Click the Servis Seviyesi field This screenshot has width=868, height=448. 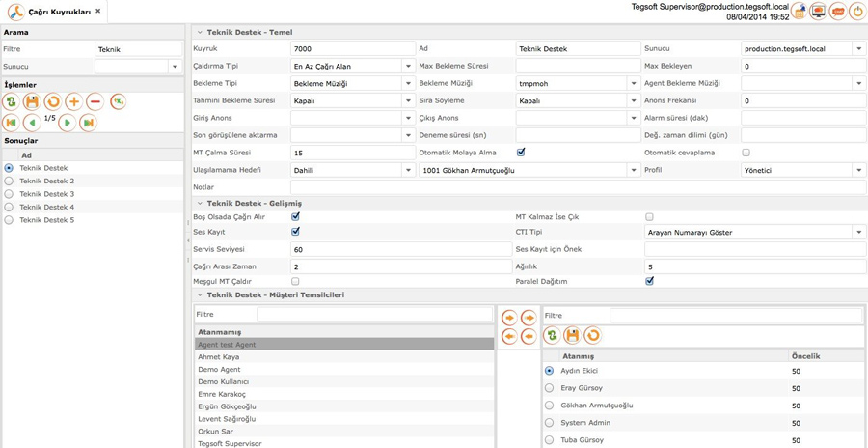pos(401,249)
